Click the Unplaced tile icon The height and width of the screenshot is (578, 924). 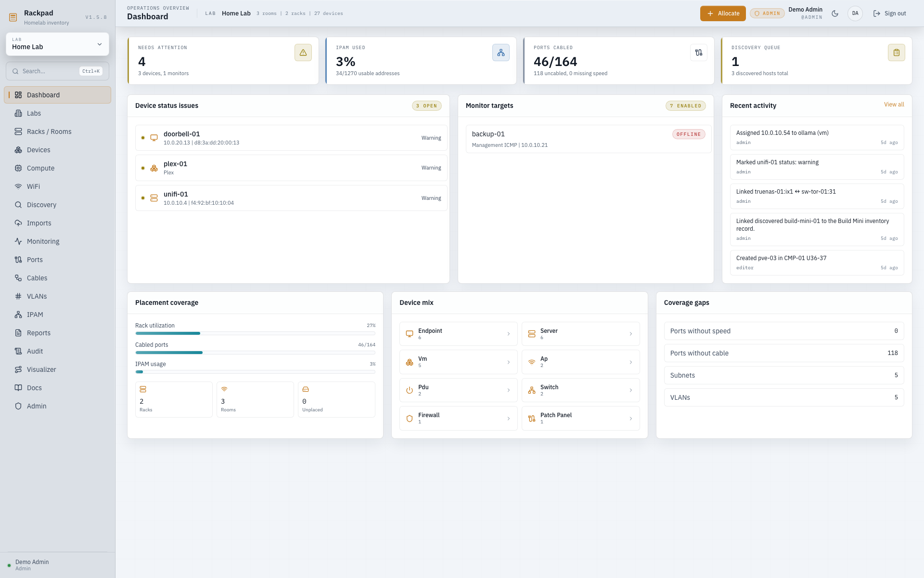306,389
